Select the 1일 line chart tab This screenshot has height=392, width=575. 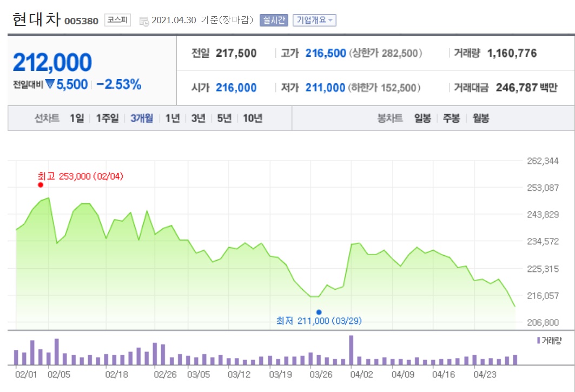click(x=77, y=118)
